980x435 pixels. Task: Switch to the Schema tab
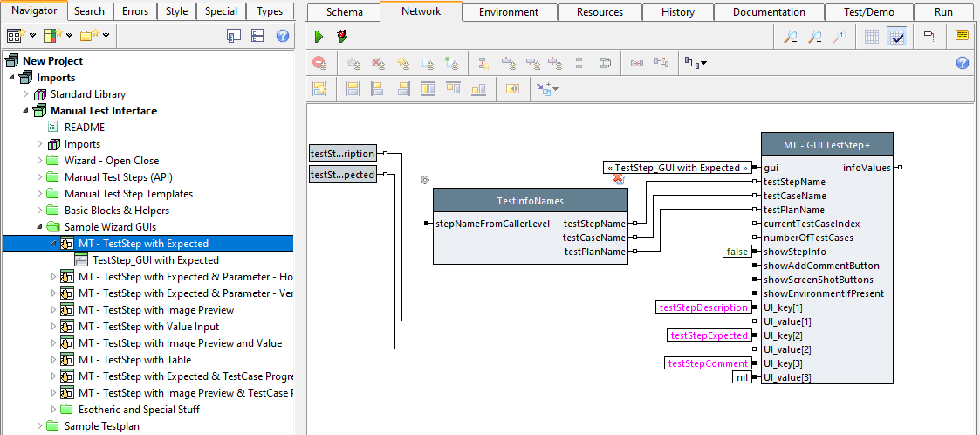344,12
